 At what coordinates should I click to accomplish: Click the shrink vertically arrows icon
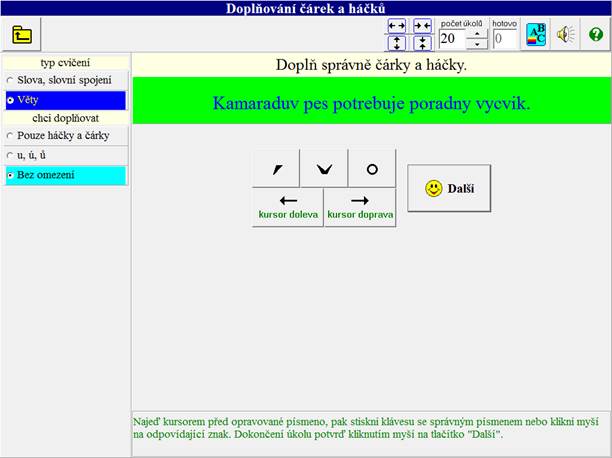422,43
